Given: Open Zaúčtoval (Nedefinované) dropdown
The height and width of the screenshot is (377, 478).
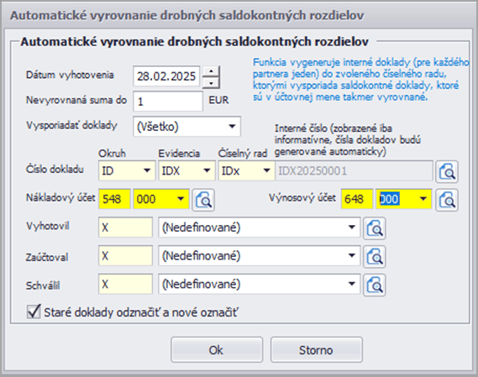Looking at the screenshot, I should pos(259,256).
